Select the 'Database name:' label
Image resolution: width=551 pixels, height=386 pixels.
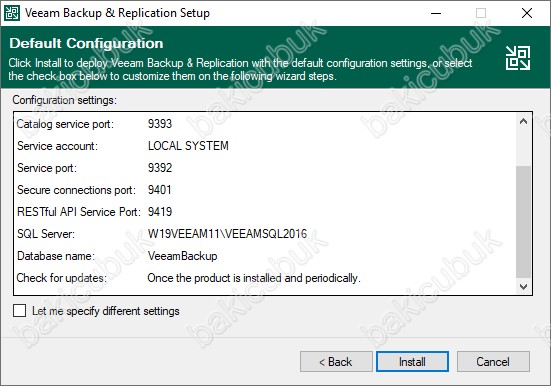(x=56, y=256)
